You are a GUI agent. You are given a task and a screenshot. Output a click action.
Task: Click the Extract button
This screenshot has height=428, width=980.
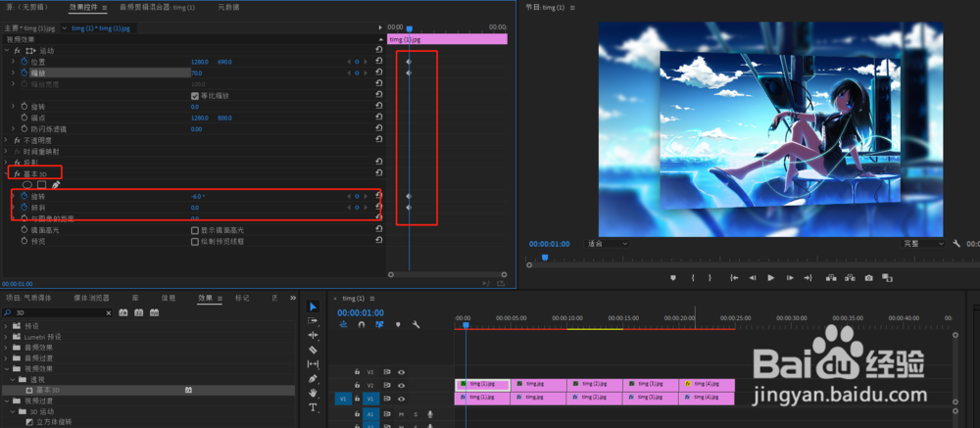(x=850, y=277)
